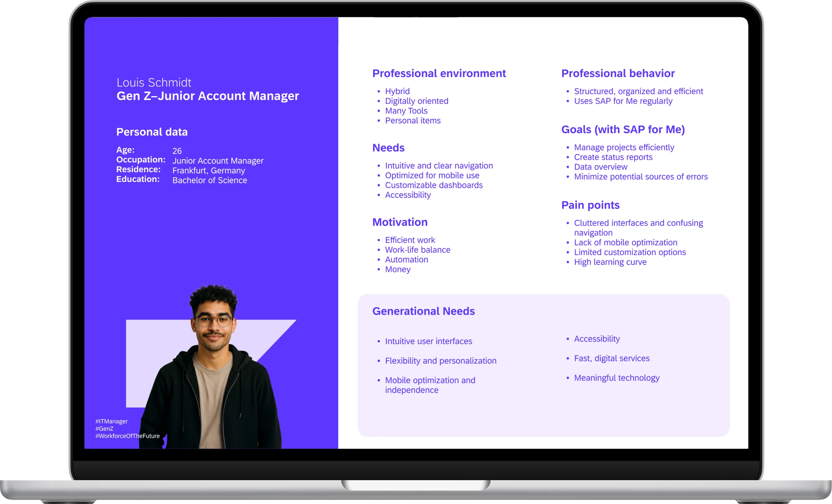
Task: Click 'Manage projects efficiently' item
Action: click(x=624, y=147)
